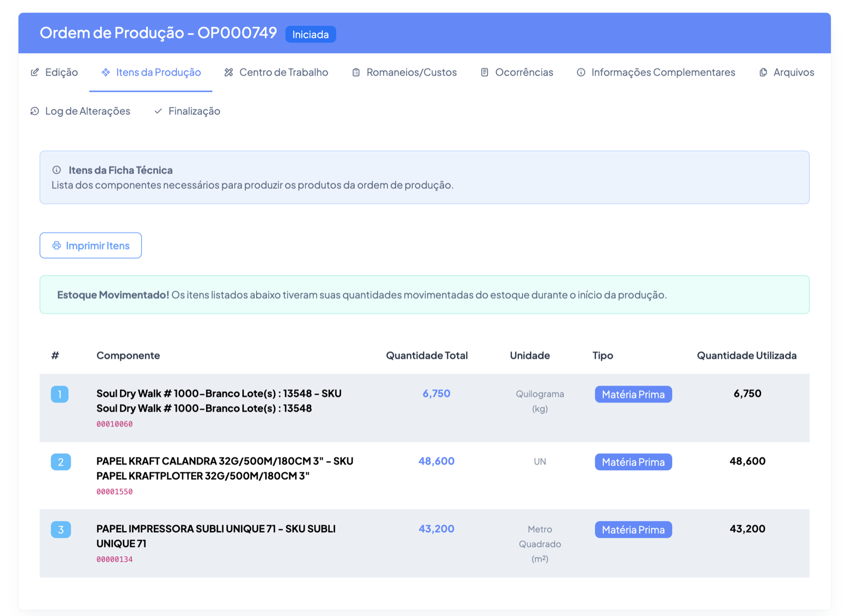
Task: Click the Quantidade Utilizada column header
Action: pyautogui.click(x=747, y=355)
